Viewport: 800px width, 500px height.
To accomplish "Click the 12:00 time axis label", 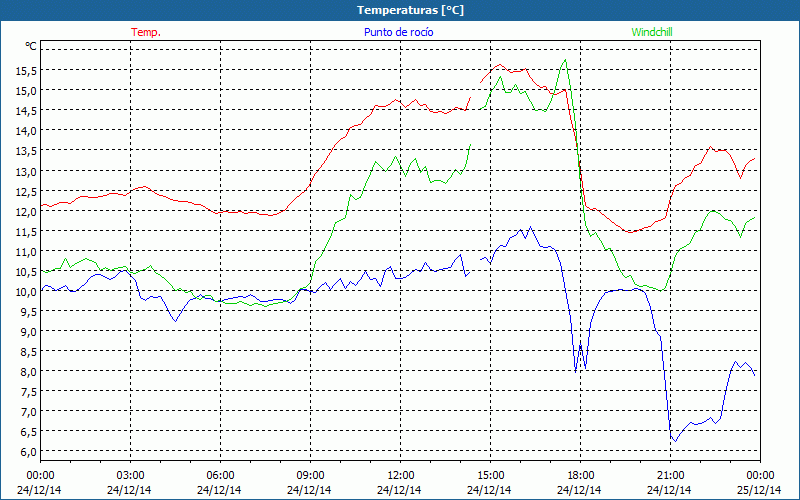I will [401, 476].
